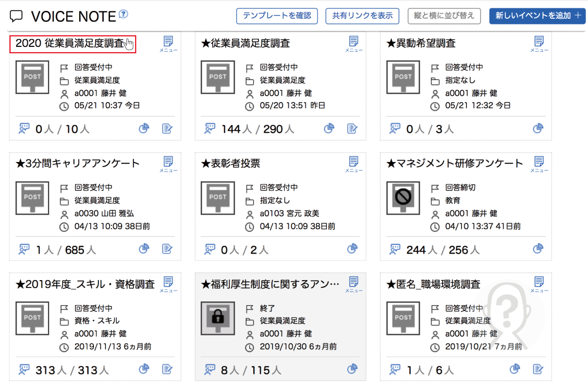Open the menu icon on ★表彰者投票 card
The width and height of the screenshot is (588, 390).
coord(353,163)
